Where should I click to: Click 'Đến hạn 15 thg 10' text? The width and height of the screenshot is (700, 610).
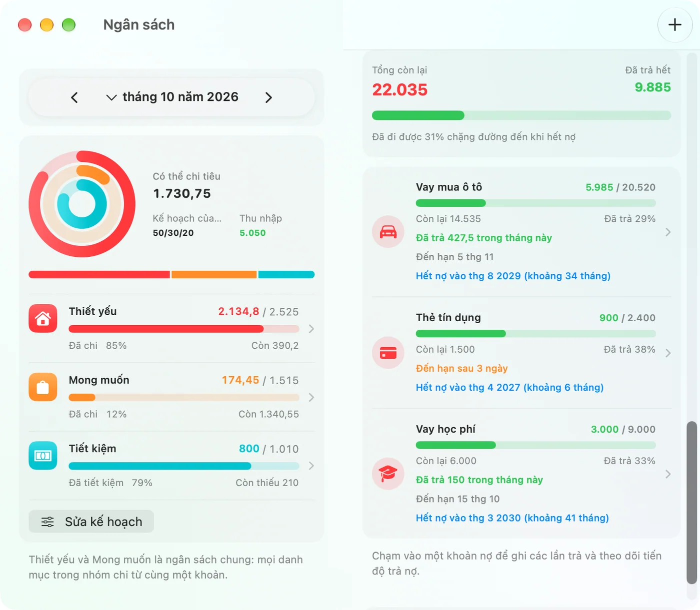[458, 499]
